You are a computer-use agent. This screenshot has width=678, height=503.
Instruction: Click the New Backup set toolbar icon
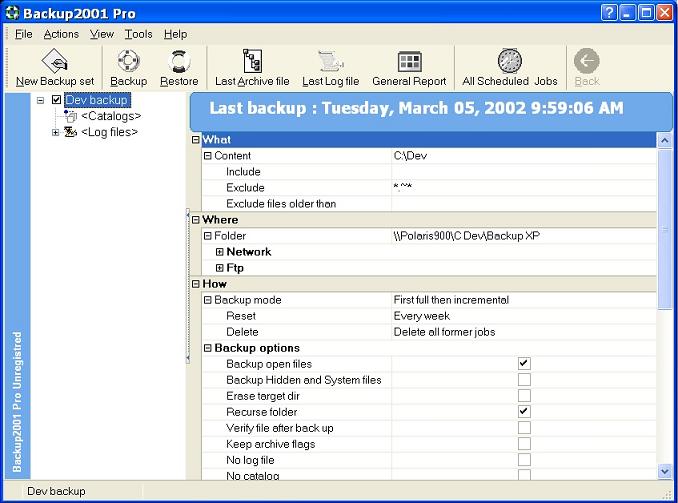[x=54, y=61]
